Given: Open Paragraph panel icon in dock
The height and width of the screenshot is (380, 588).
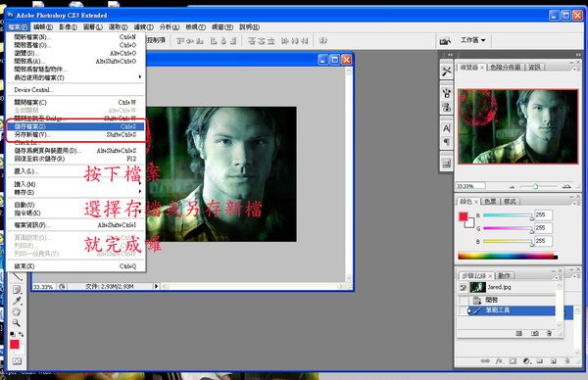Looking at the screenshot, I should (x=446, y=142).
